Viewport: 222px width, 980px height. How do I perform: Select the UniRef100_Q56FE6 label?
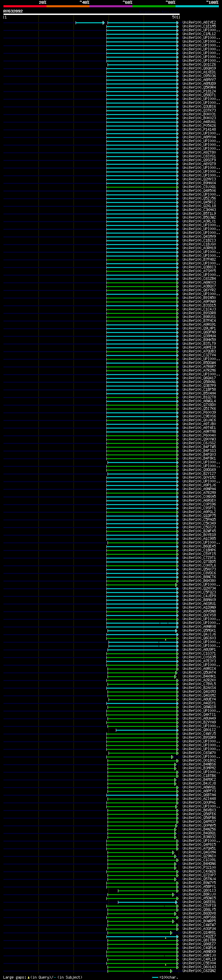pyautogui.click(x=199, y=814)
